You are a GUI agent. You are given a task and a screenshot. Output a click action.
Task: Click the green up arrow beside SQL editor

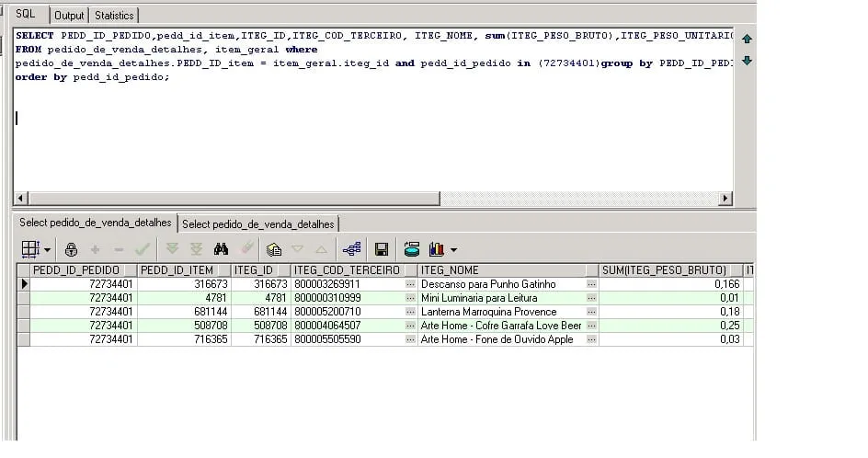(747, 40)
